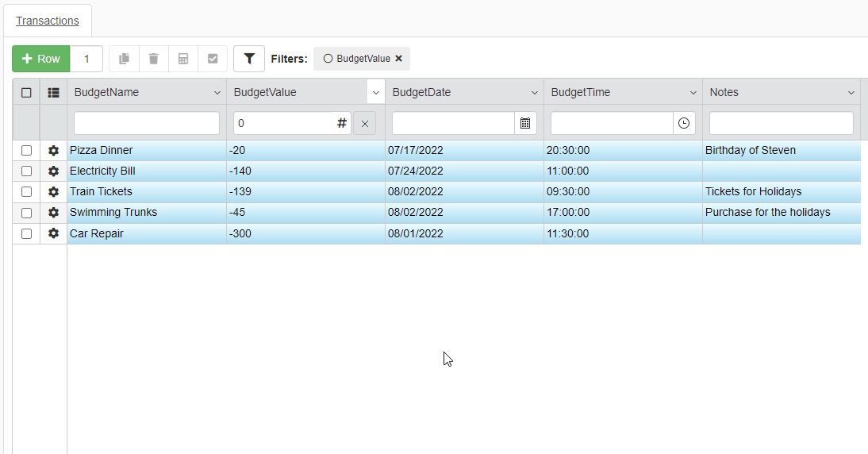Select the Car Repair row checkbox
This screenshot has width=868, height=454.
(26, 234)
